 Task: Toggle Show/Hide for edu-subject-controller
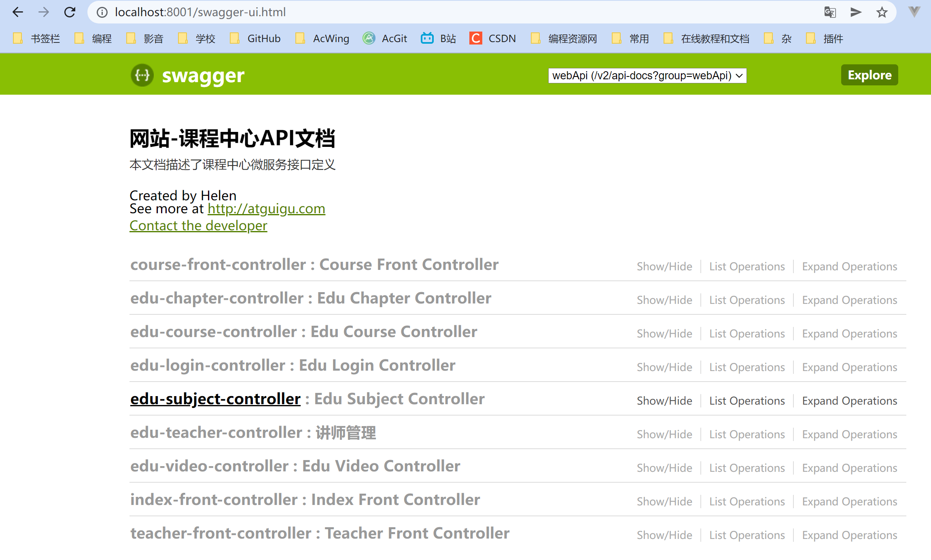664,401
